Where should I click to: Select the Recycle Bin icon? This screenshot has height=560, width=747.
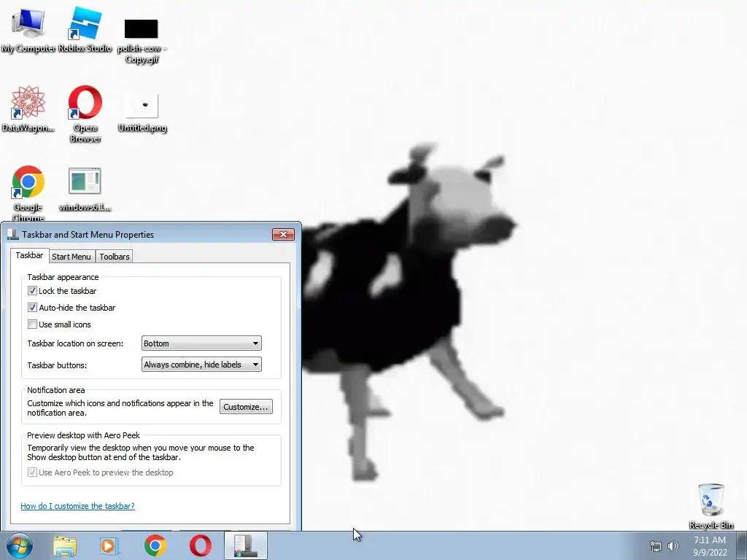click(711, 506)
